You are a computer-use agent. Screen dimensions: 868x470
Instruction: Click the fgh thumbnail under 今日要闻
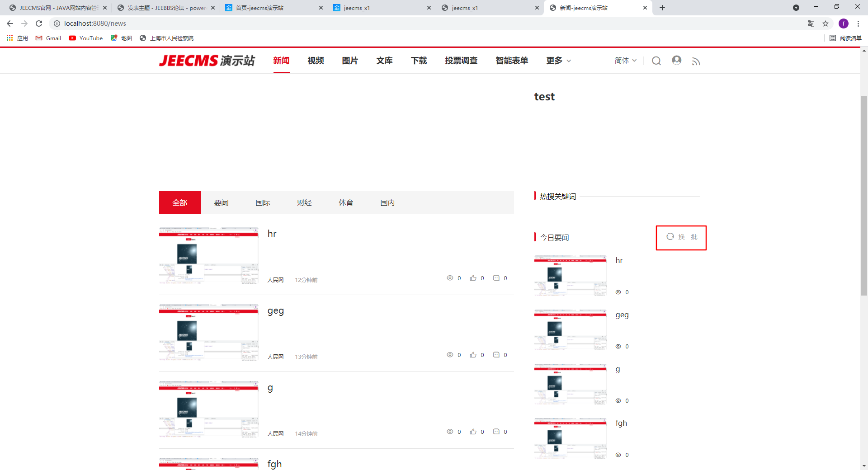click(570, 438)
